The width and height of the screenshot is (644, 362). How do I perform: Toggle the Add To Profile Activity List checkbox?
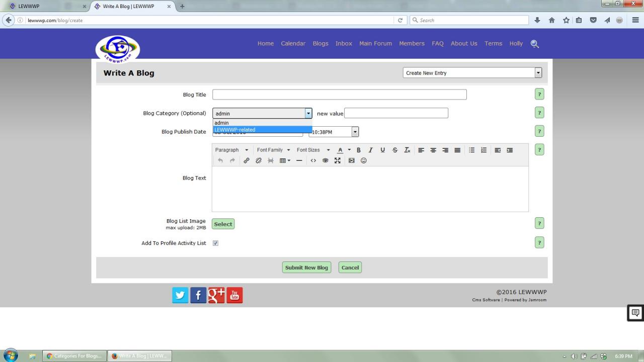(215, 243)
